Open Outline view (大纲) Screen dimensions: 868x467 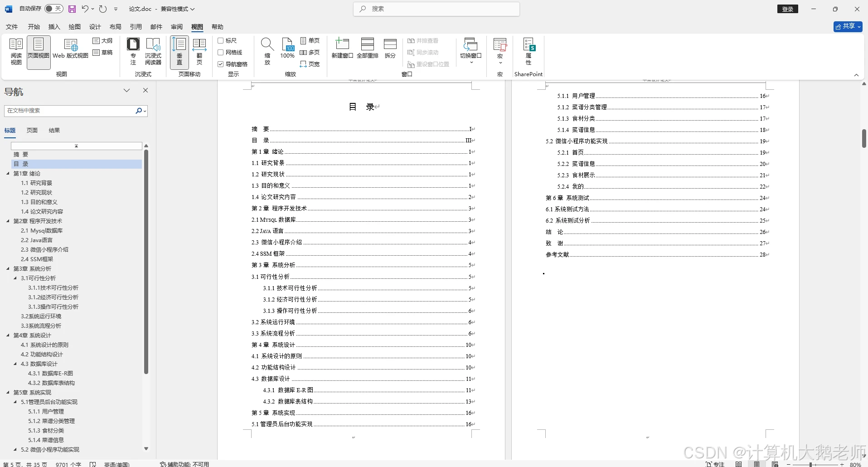[103, 41]
